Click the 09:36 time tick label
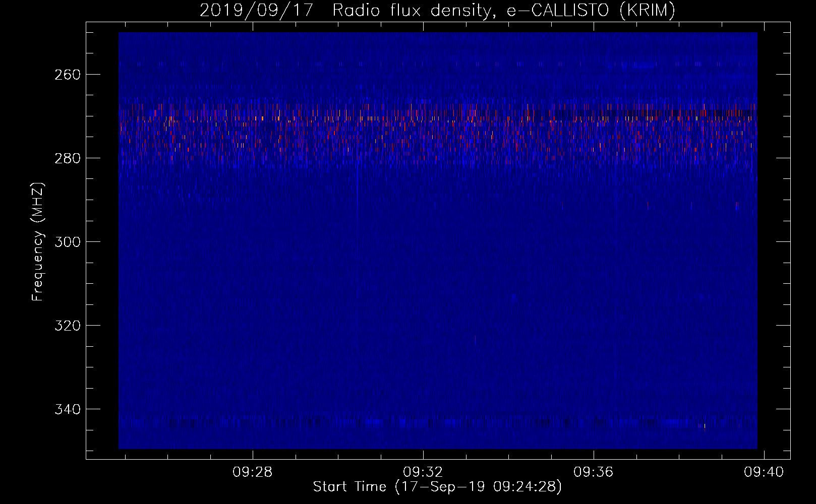 click(x=594, y=472)
